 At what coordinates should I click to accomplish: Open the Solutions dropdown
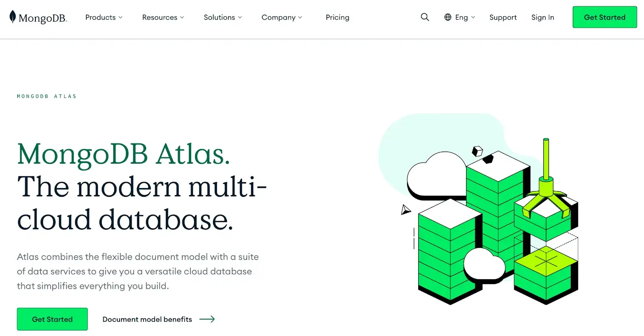[223, 17]
